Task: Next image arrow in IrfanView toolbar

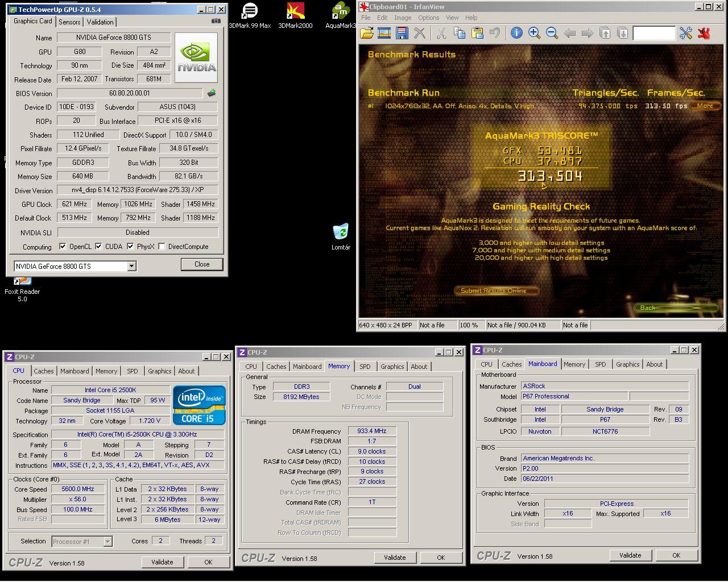Action: (x=588, y=33)
